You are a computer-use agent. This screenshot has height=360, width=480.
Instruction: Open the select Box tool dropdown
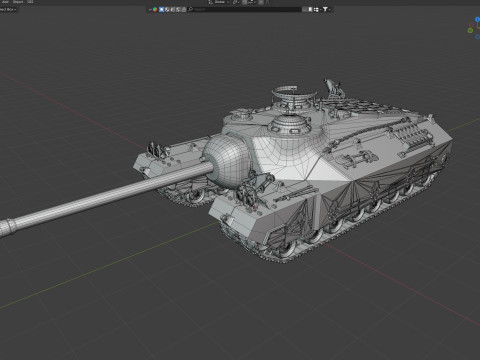tap(8, 9)
